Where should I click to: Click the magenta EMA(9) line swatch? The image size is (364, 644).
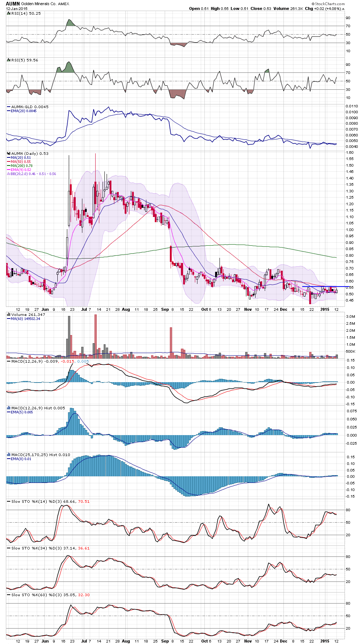point(8,170)
